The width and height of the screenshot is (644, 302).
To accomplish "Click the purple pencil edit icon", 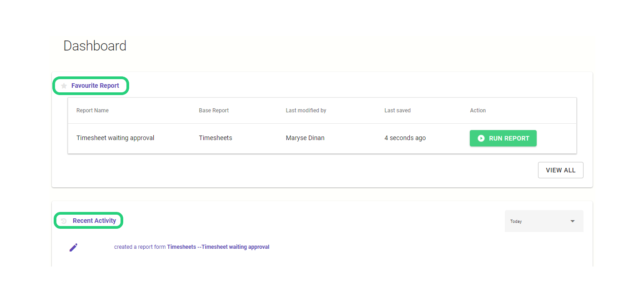I will coord(73,247).
